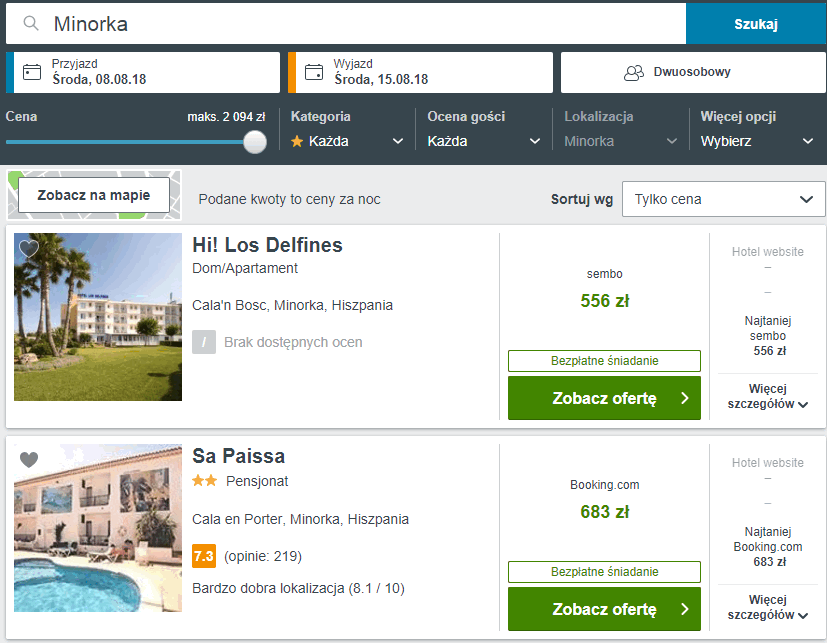Click the search magnifier icon
Image resolution: width=827 pixels, height=643 pixels.
31,23
